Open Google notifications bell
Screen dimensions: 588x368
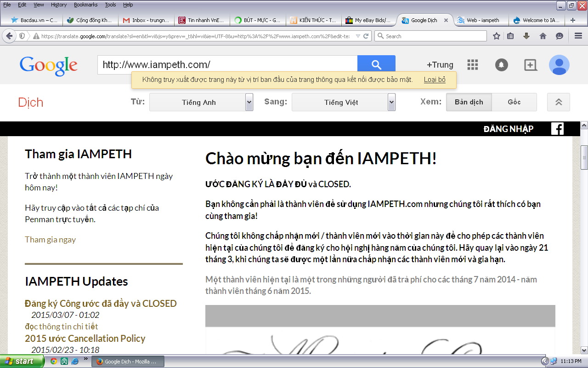tap(501, 65)
